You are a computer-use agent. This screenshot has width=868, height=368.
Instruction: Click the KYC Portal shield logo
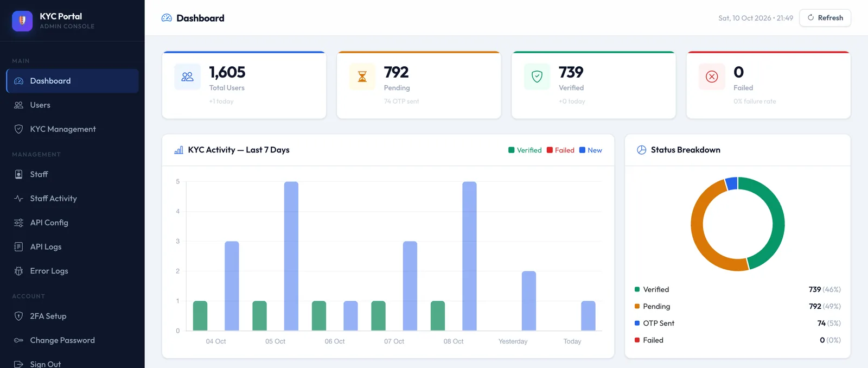coord(22,21)
